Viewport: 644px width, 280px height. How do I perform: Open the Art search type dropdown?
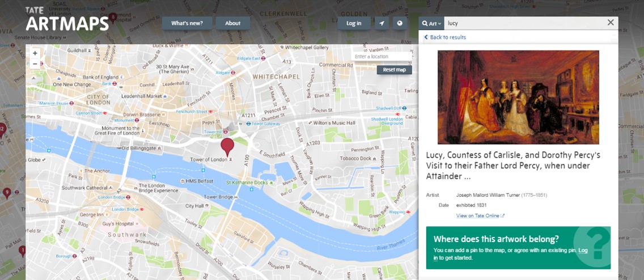click(x=431, y=23)
